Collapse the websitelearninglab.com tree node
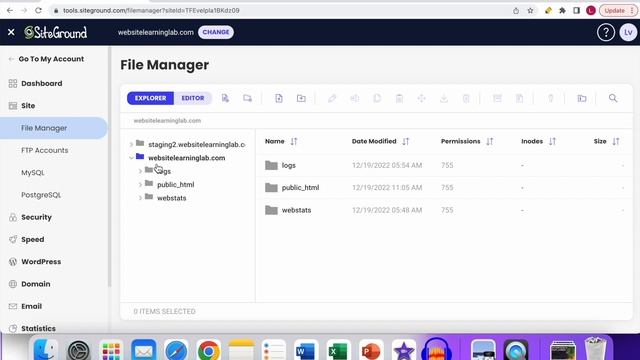640x360 pixels. pyautogui.click(x=131, y=158)
